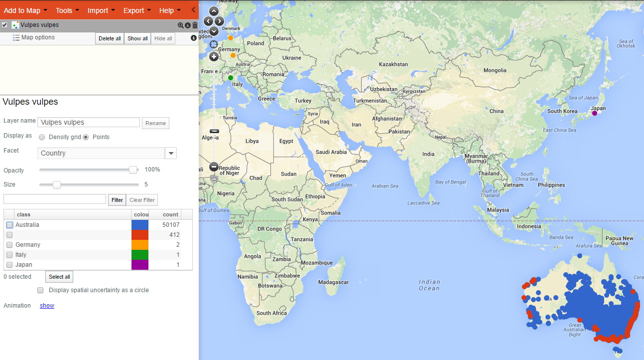
Task: Open Map options via the list icon
Action: (x=16, y=37)
